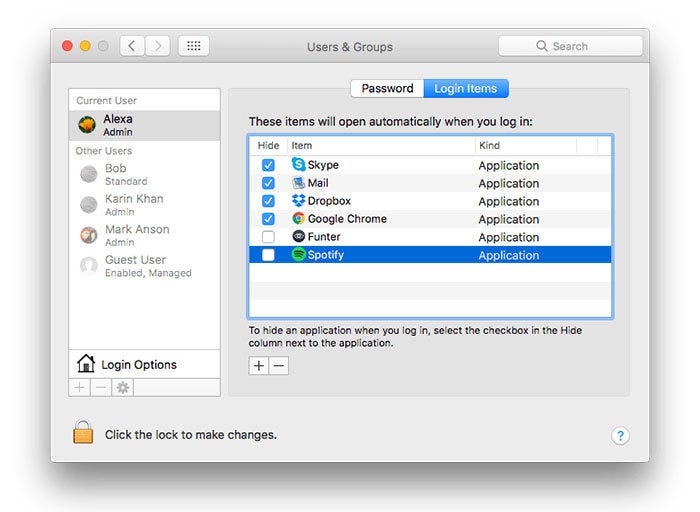Screen dimensions: 700x512
Task: Add a login item with plus button
Action: (258, 366)
